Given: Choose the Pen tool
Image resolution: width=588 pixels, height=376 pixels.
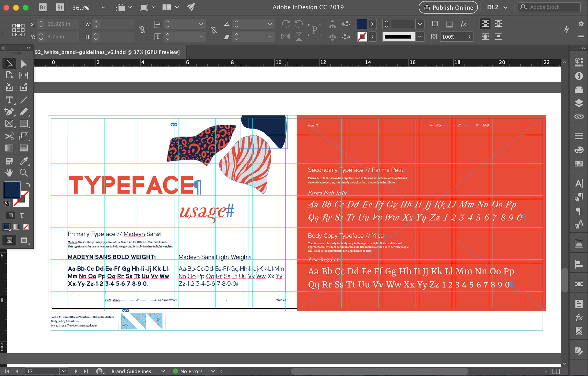Looking at the screenshot, I should 9,112.
